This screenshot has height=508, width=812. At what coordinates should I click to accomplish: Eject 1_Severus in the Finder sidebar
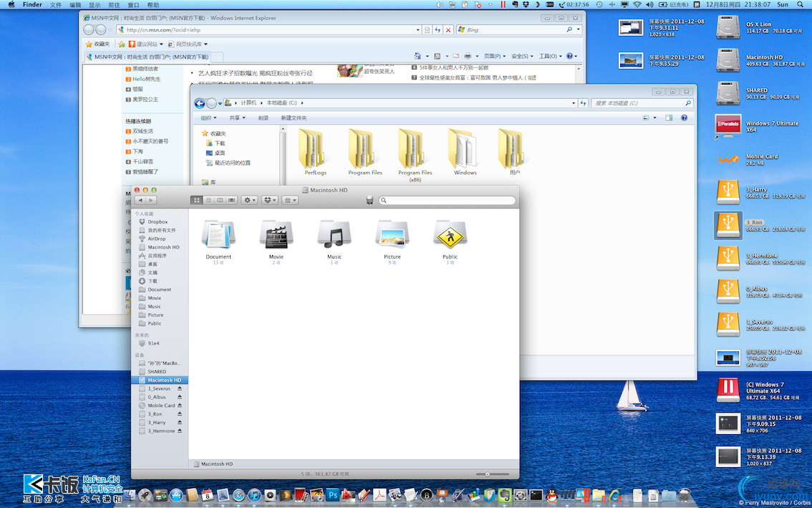pyautogui.click(x=180, y=389)
